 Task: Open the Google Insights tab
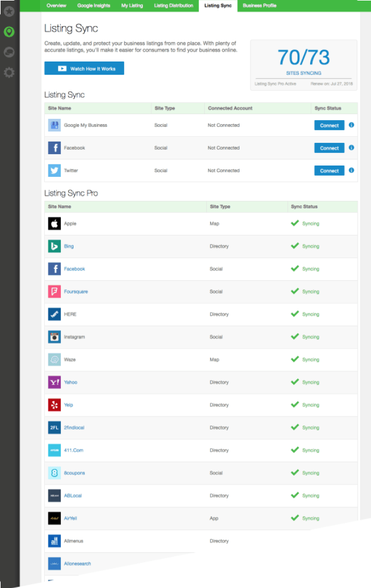(94, 5)
